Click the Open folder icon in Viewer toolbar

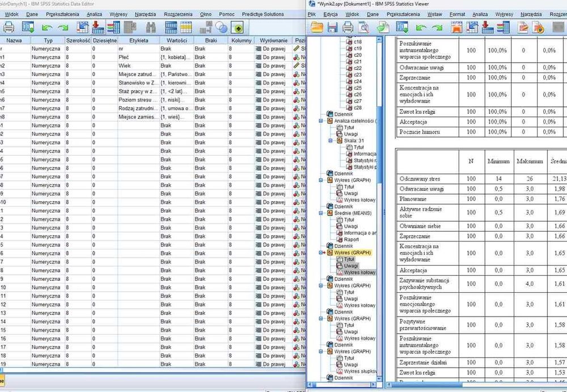pyautogui.click(x=317, y=27)
